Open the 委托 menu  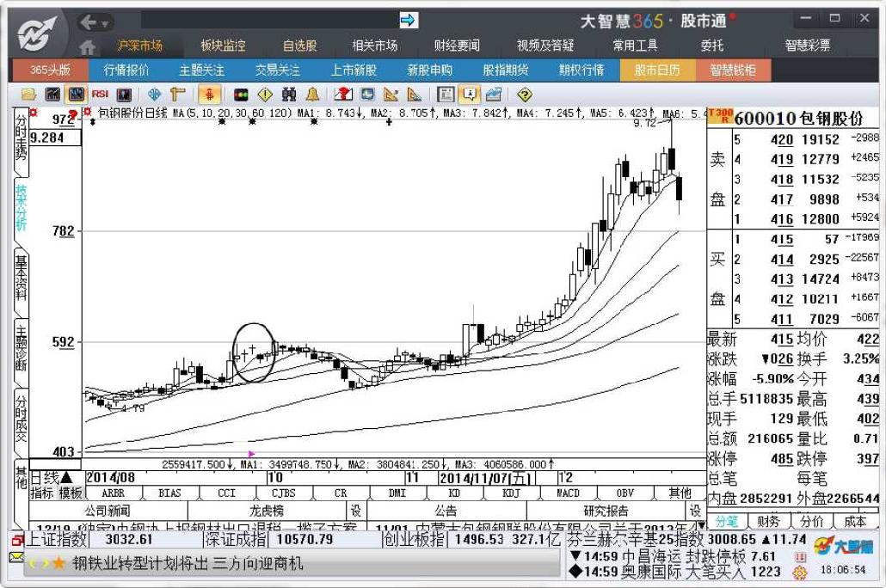coord(711,46)
